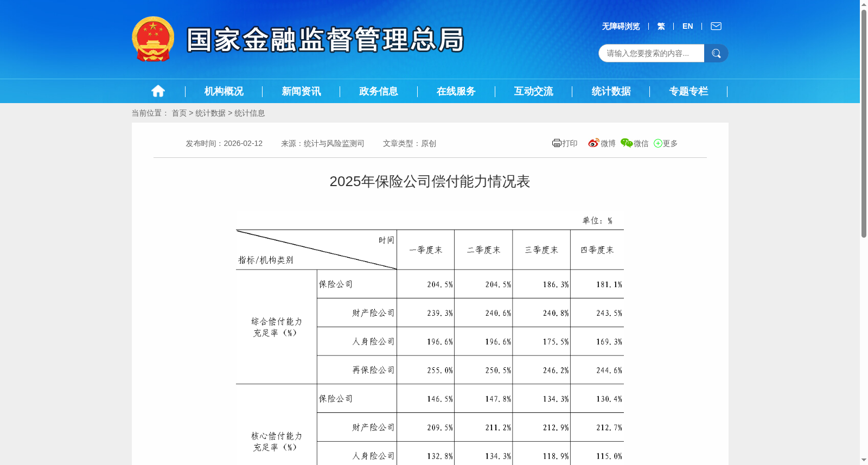This screenshot has height=465, width=868.
Task: Click the 首页 breadcrumb link
Action: [x=179, y=113]
